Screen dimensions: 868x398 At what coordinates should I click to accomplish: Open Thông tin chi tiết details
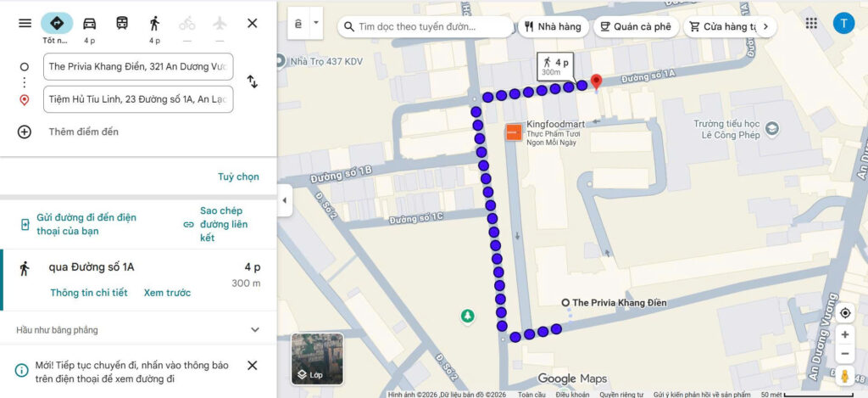88,293
